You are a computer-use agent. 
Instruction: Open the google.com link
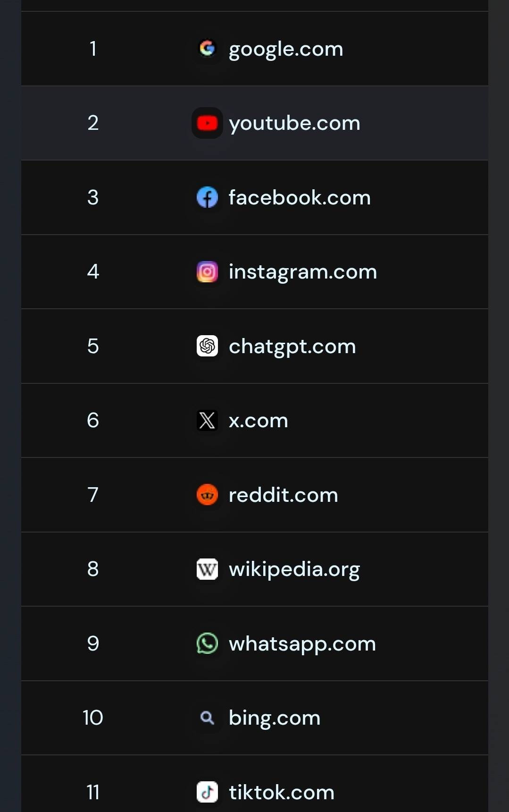(x=286, y=49)
